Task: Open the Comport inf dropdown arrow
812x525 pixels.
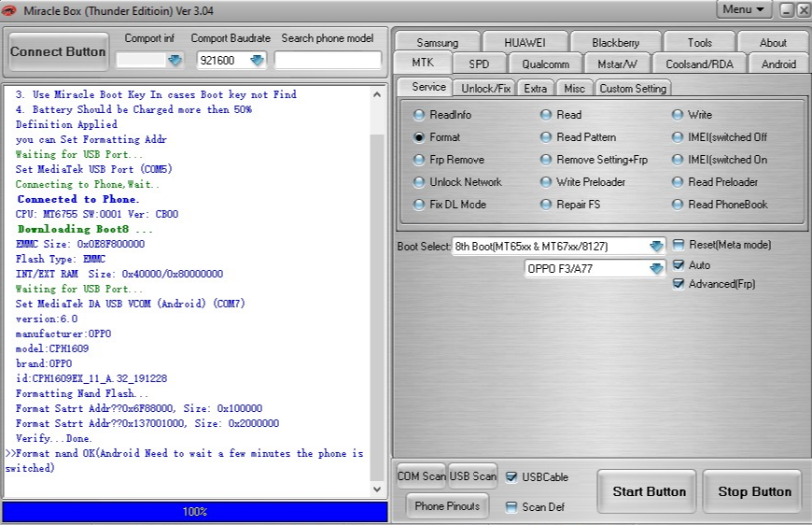Action: click(175, 61)
